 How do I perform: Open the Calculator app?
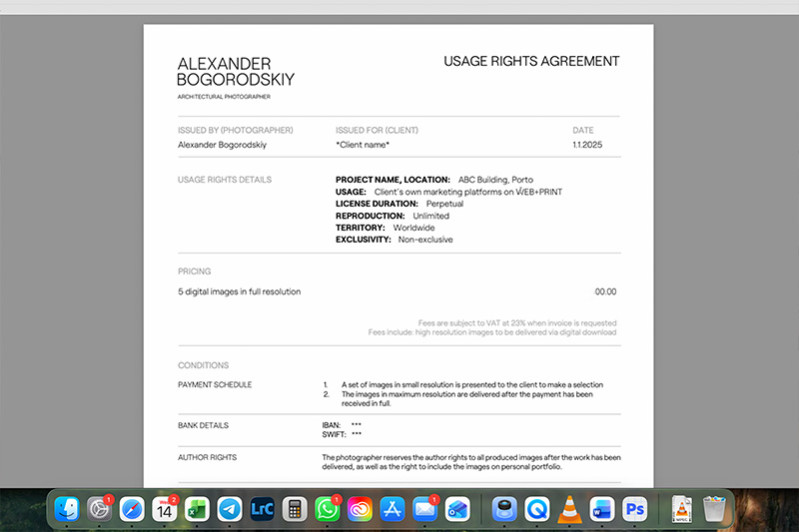click(295, 510)
